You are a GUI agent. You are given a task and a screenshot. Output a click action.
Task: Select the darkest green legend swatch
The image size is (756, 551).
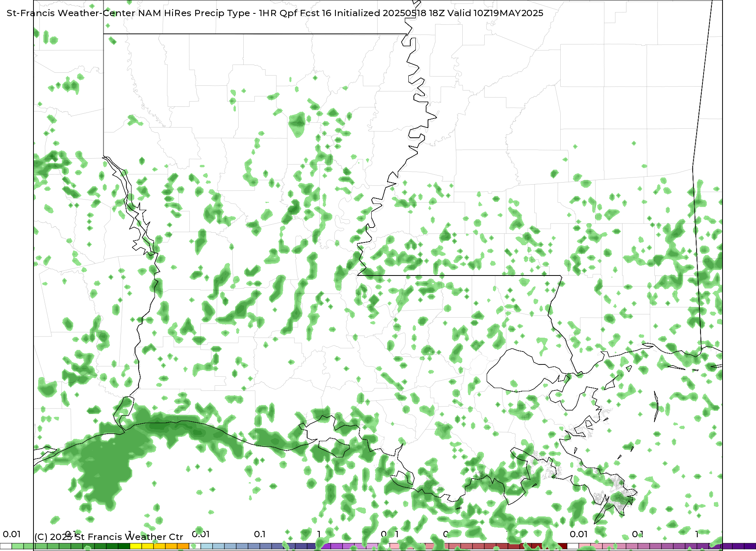[x=124, y=546]
